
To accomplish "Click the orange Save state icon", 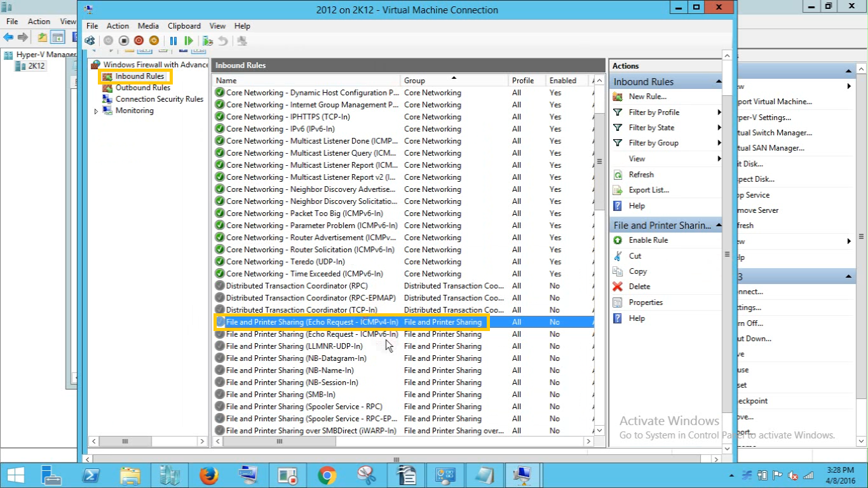I will pyautogui.click(x=153, y=41).
